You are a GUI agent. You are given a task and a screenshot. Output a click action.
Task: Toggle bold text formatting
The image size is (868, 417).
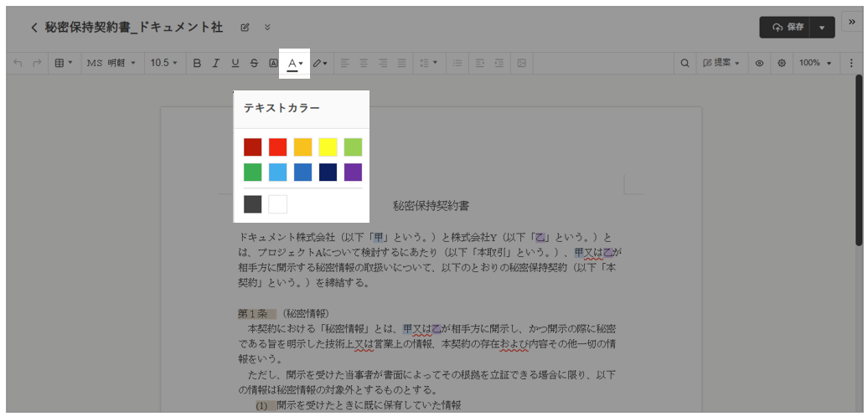(x=197, y=63)
